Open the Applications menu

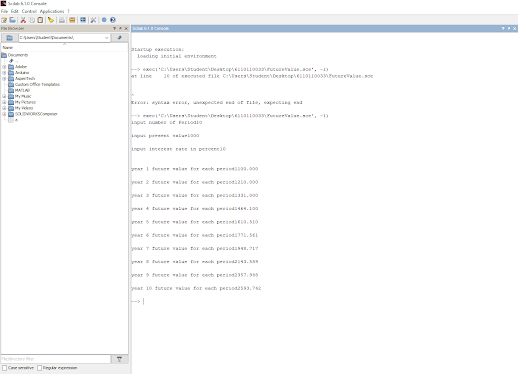point(52,11)
